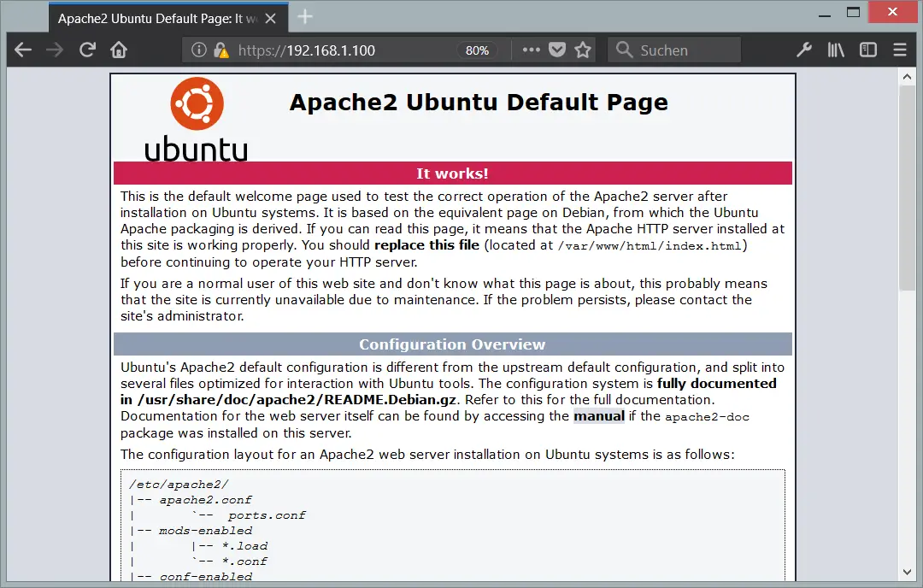Click the 'Apache2 Ubuntu Default Page' heading
Viewport: 923px width, 588px height.
(479, 103)
